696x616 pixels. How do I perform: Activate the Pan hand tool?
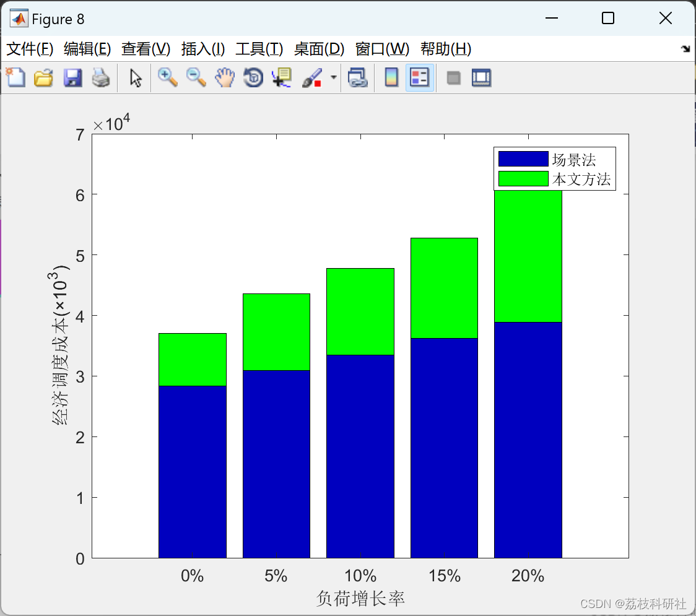click(225, 78)
